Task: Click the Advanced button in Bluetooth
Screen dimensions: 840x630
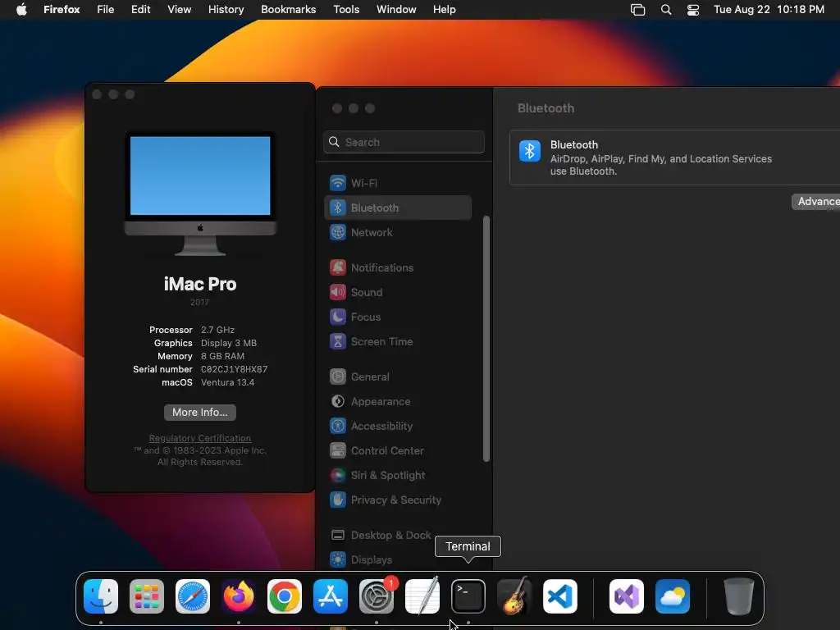Action: [x=816, y=202]
